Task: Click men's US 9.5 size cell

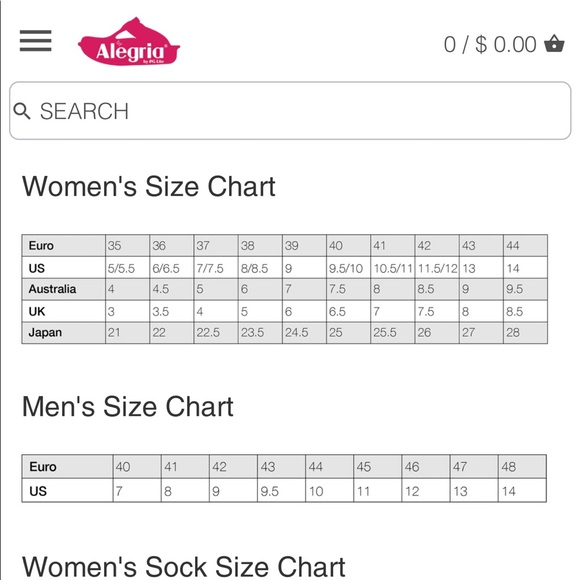Action: [x=281, y=491]
